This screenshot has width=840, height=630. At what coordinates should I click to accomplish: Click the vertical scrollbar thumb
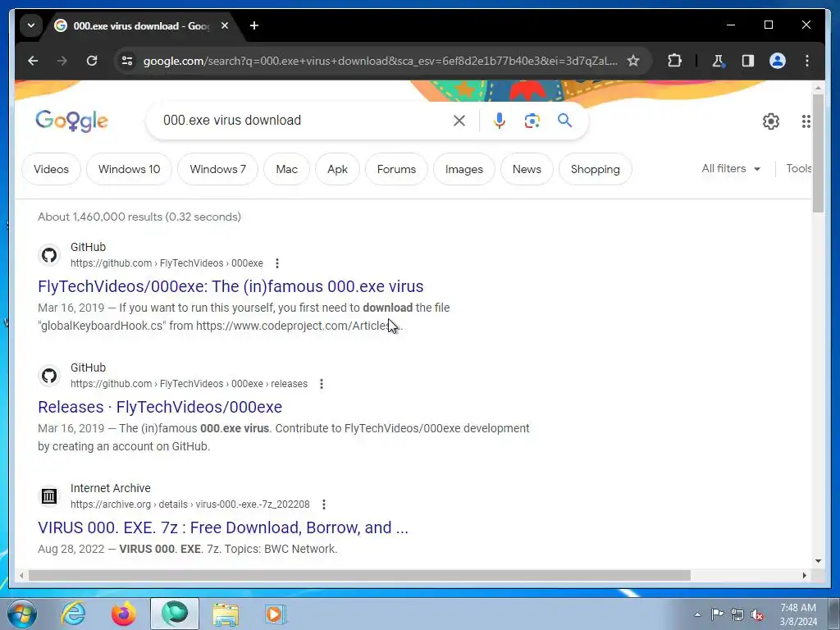click(x=818, y=153)
